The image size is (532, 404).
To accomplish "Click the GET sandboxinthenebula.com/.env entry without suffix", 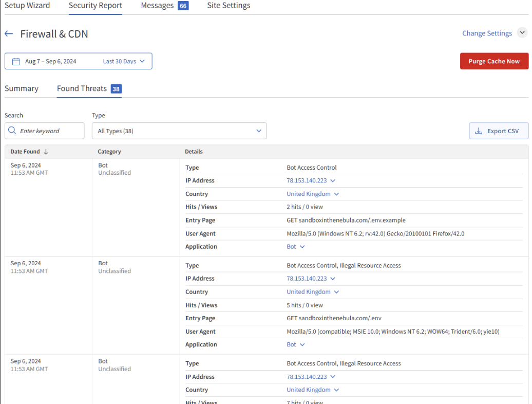I will point(334,318).
